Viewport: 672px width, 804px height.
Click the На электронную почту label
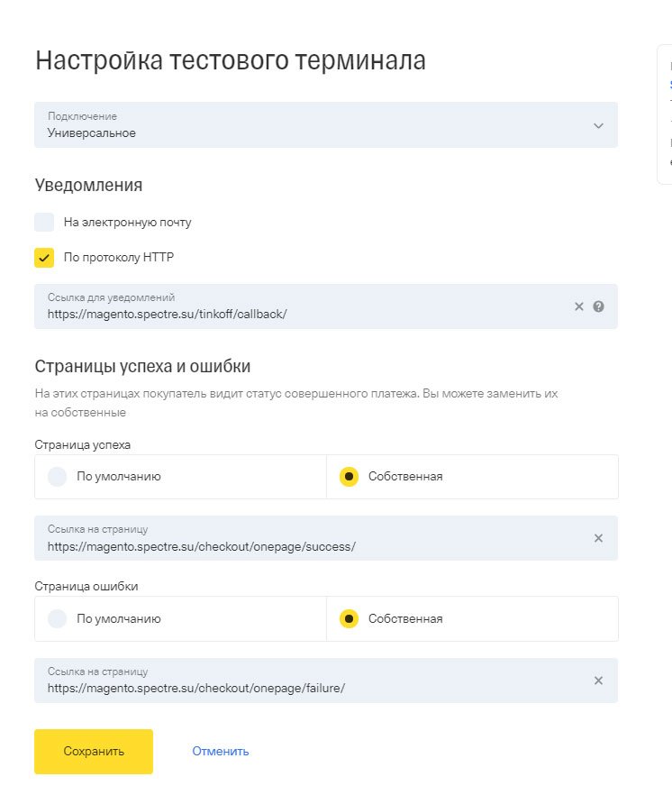click(127, 223)
